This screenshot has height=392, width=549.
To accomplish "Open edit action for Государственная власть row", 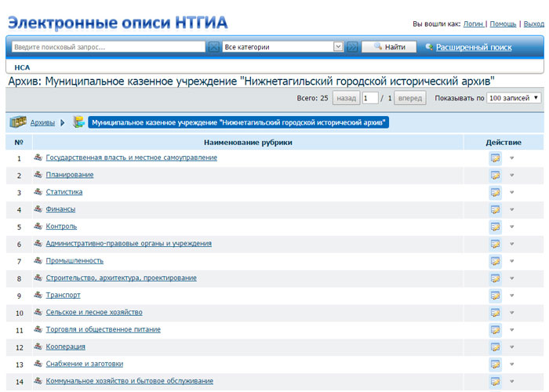I will point(495,158).
